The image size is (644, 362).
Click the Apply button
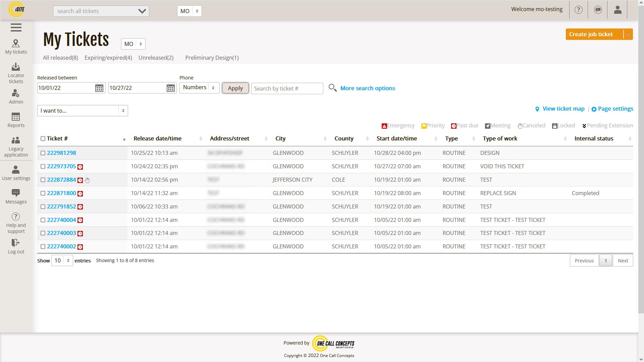click(235, 88)
